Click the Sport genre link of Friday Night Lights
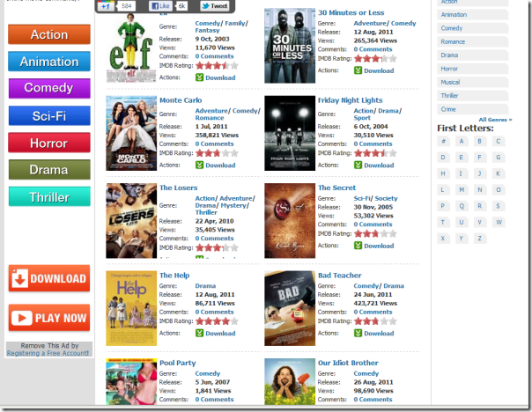 pos(362,118)
